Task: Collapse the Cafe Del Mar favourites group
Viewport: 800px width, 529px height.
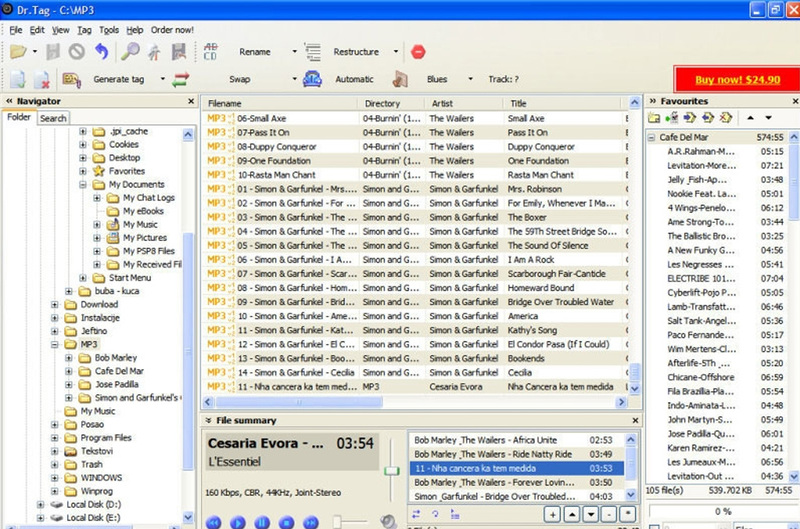Action: pyautogui.click(x=652, y=137)
